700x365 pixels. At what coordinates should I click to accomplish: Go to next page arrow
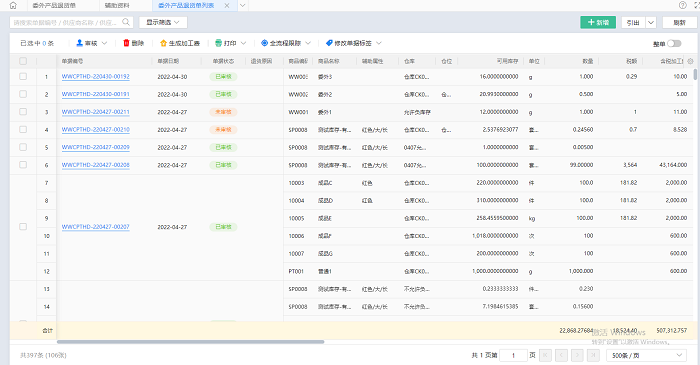(577, 355)
